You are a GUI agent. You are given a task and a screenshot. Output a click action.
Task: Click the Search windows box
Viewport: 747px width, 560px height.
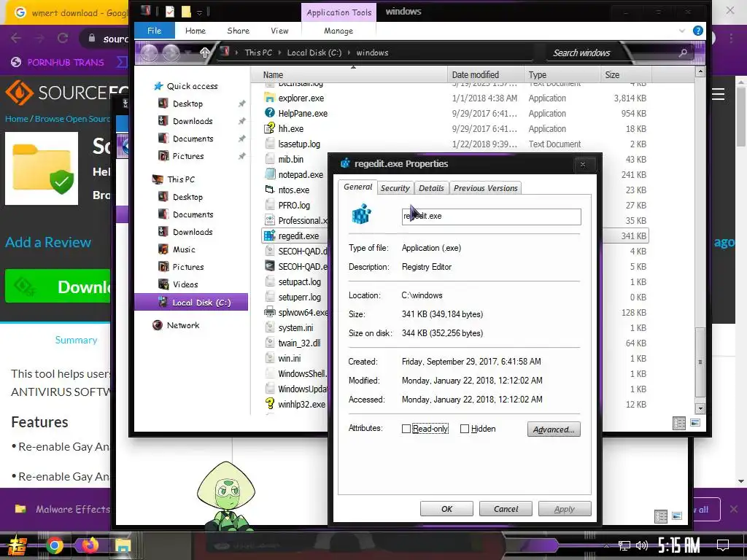[613, 52]
